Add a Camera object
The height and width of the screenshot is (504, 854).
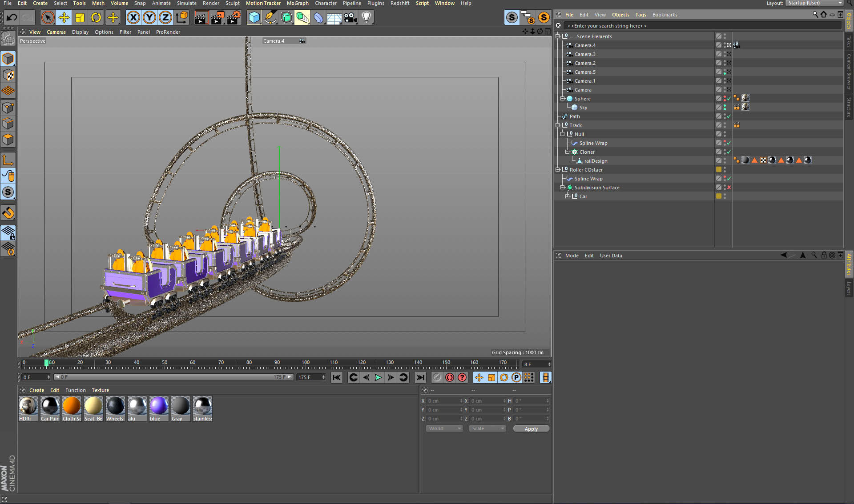tap(350, 18)
